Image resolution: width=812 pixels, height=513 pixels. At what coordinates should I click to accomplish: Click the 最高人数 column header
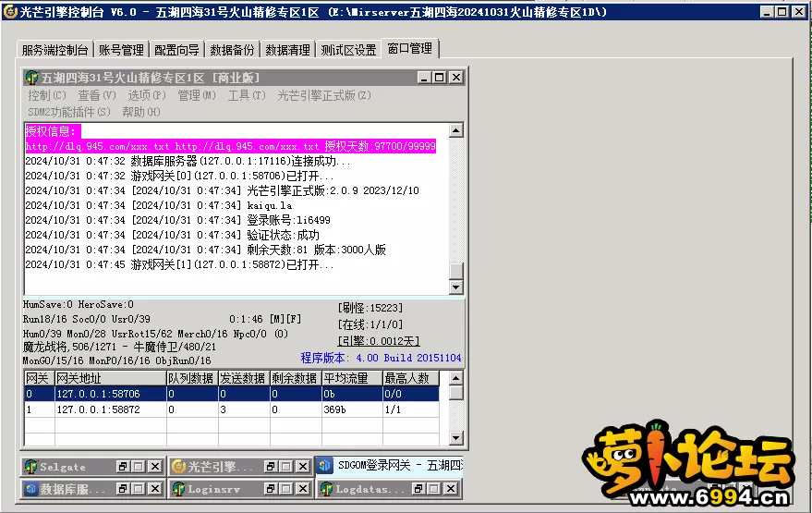[411, 378]
